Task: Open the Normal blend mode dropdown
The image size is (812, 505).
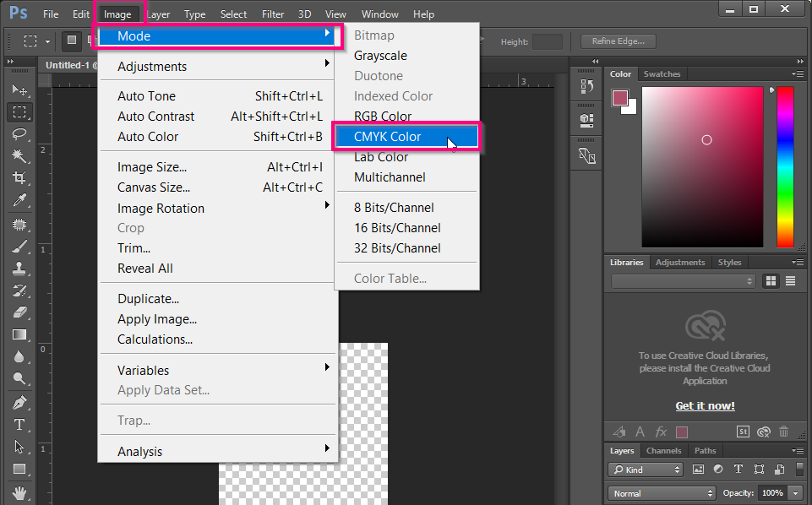Action: [661, 492]
